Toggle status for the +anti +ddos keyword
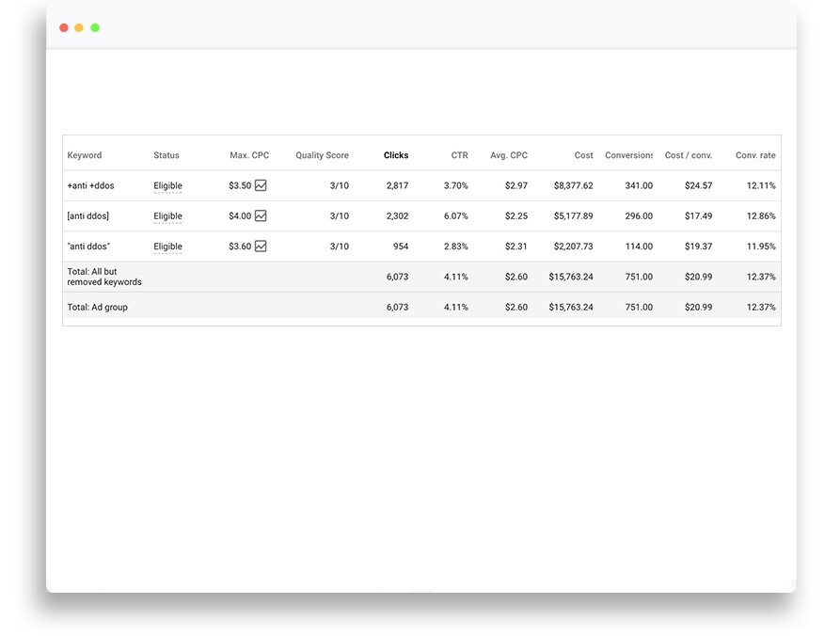This screenshot has height=636, width=840. 167,185
